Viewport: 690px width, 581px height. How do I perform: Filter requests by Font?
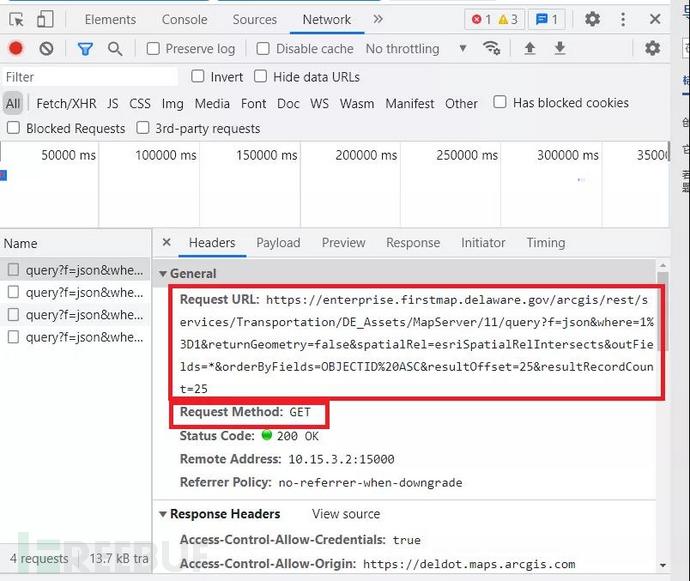[x=253, y=103]
